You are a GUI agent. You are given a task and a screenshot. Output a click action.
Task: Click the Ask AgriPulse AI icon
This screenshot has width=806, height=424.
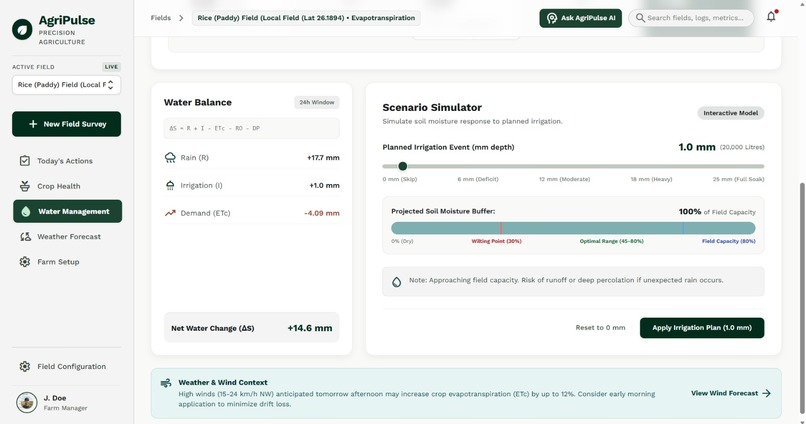[552, 18]
